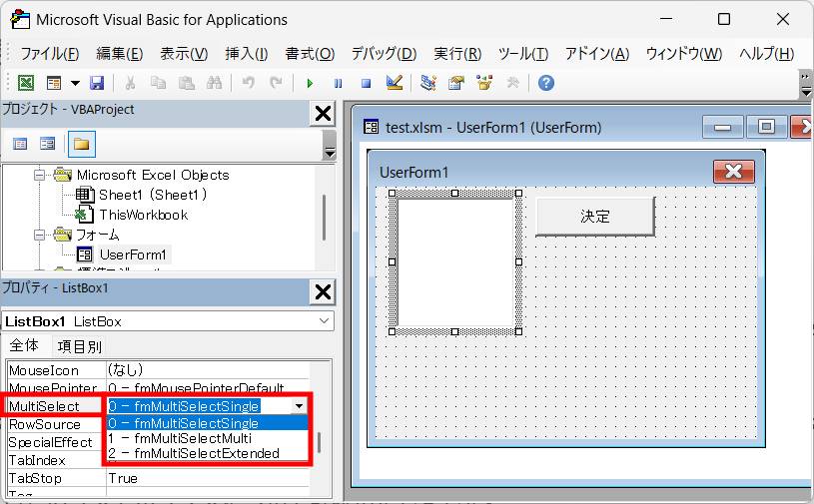Open Find with the binoculars icon
This screenshot has height=504, width=814.
(215, 83)
